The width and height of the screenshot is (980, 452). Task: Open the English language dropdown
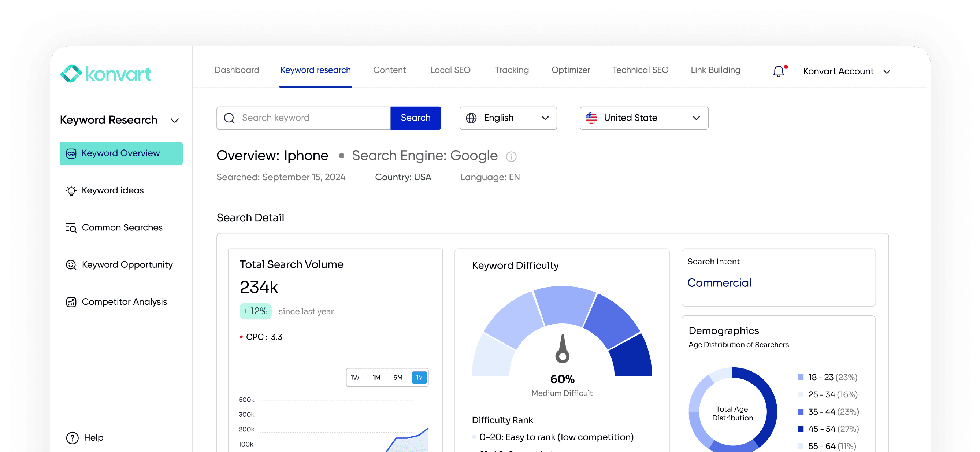point(508,118)
